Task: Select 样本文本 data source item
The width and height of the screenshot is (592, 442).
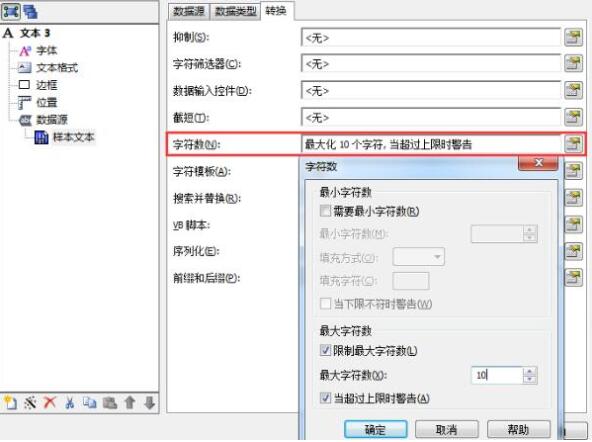Action: (x=74, y=137)
